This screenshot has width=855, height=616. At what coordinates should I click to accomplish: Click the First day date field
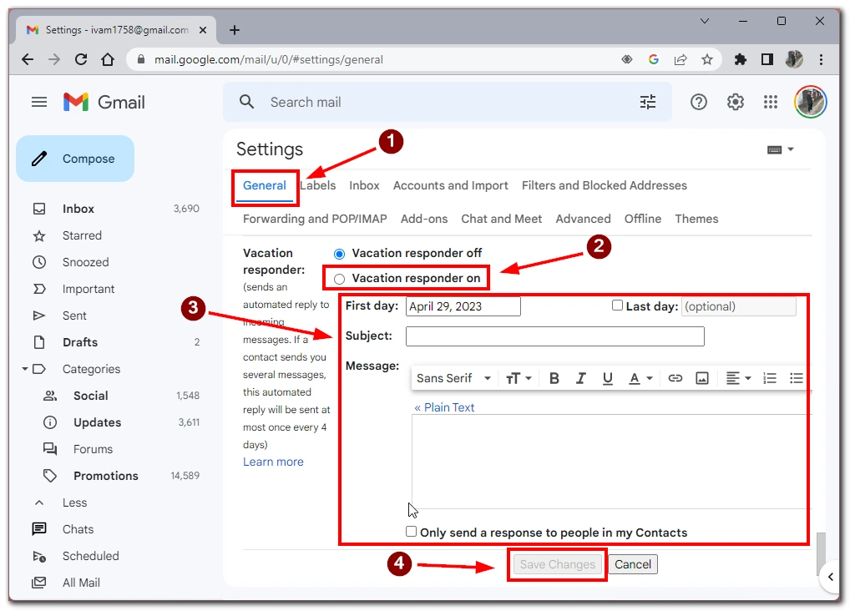[x=463, y=306]
